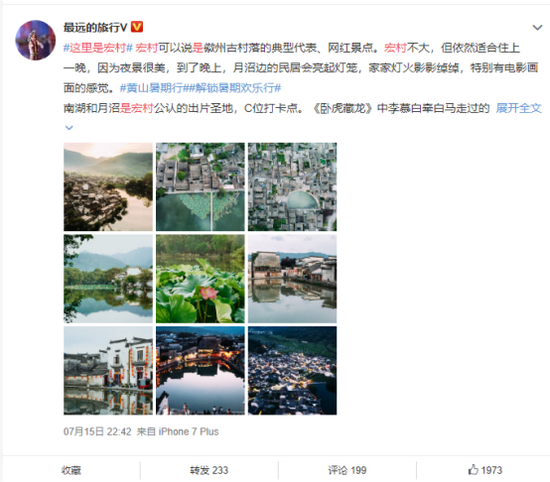Click the 07月15日 22:42 timestamp
Screen dimensions: 550x482
point(97,431)
